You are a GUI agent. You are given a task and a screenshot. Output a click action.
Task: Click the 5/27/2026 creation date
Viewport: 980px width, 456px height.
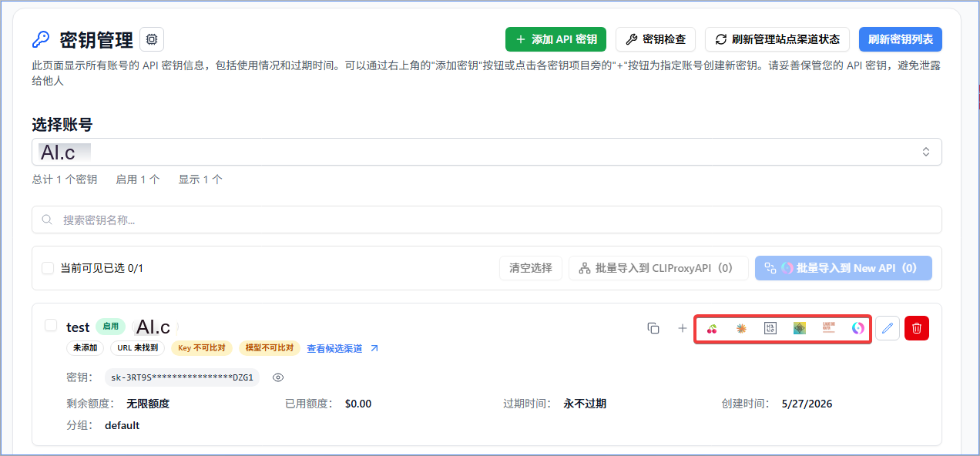click(807, 404)
